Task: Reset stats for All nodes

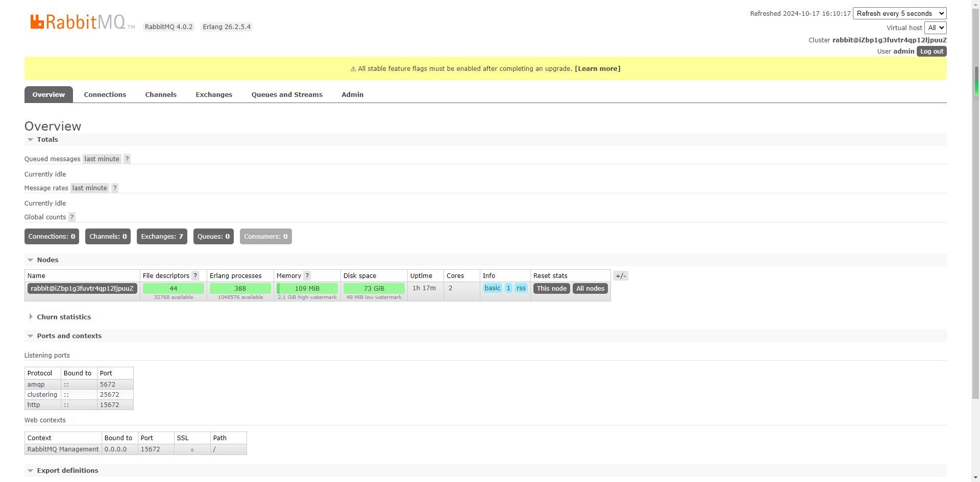Action: [590, 289]
